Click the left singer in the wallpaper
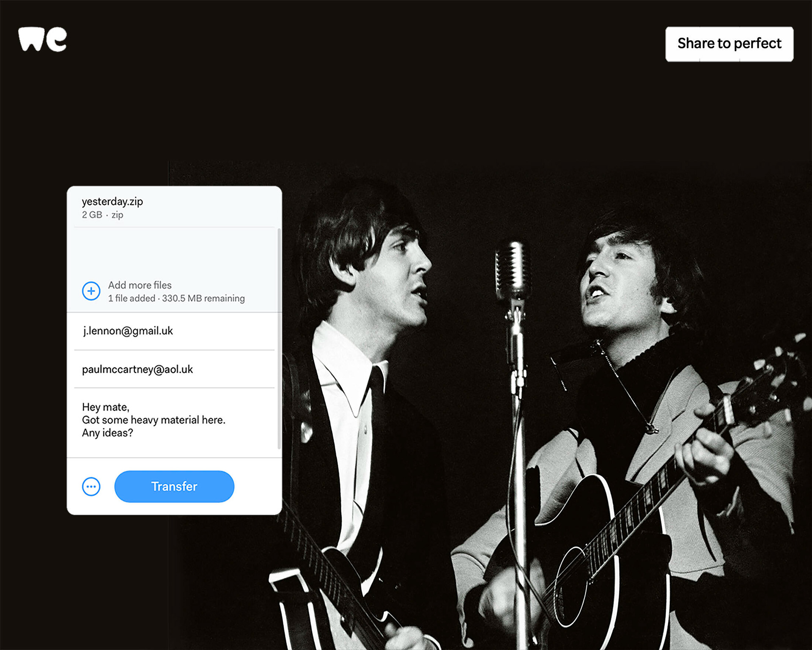This screenshot has height=650, width=812. tap(372, 296)
